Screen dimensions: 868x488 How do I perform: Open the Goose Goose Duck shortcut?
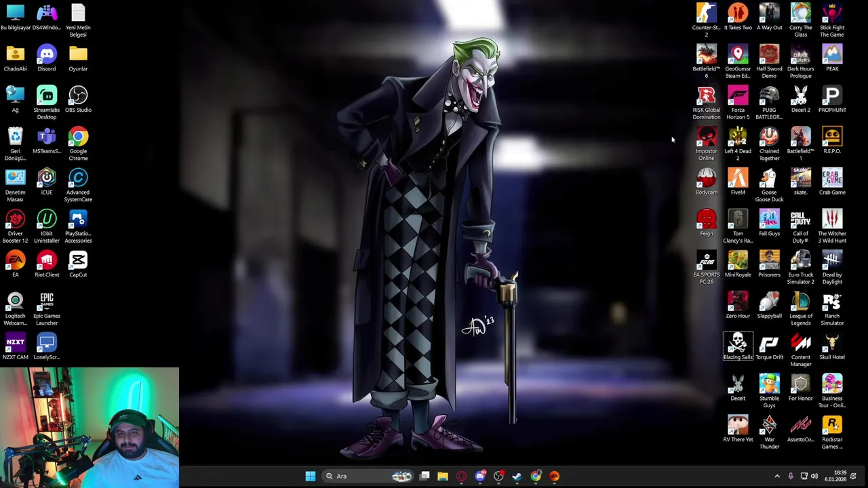click(x=769, y=185)
